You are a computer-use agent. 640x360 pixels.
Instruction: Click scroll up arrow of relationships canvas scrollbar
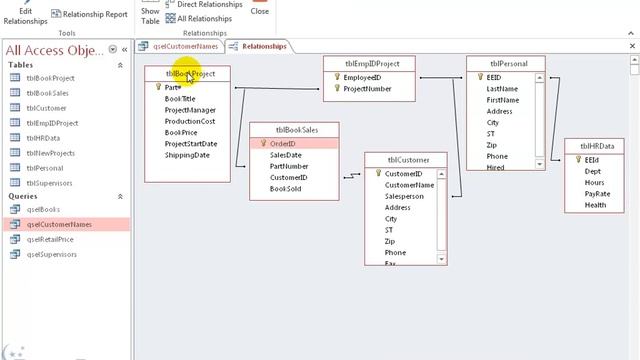click(x=634, y=60)
